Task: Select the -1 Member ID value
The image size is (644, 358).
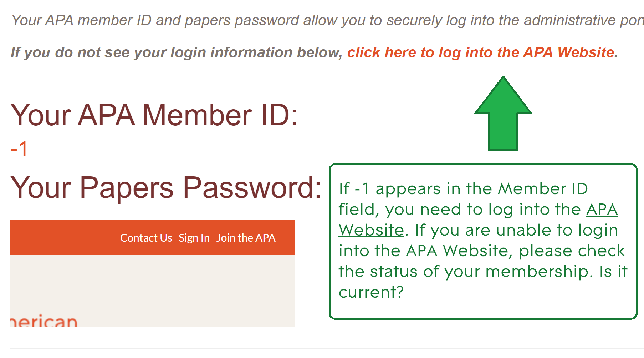Action: pyautogui.click(x=19, y=148)
